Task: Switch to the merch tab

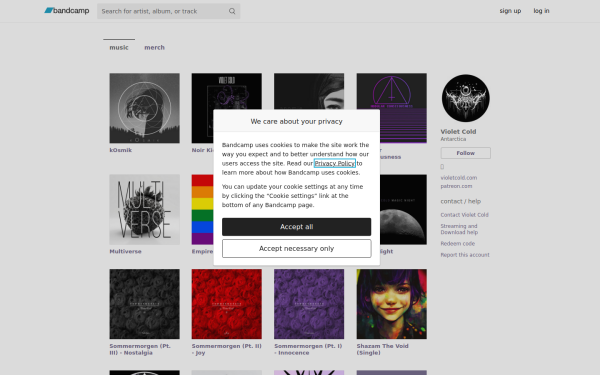Action: coord(154,47)
